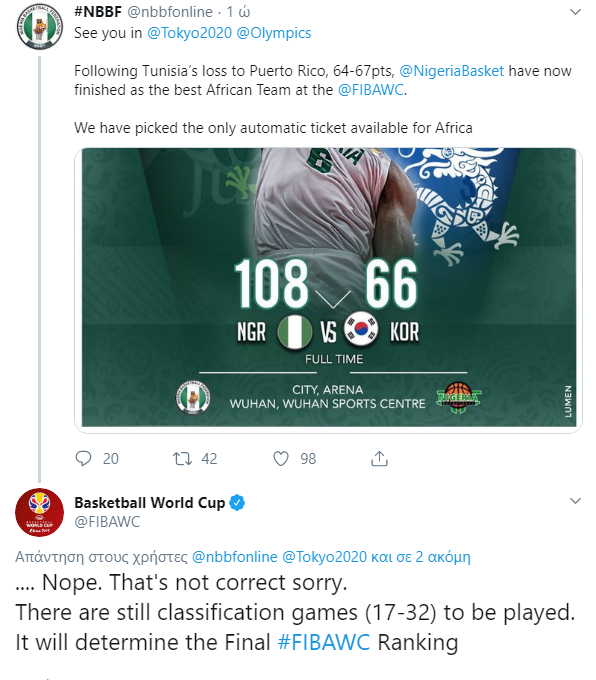Screen dimensions: 596x680
Task: Open the @Tokyo2020 mention in NBBF tweet
Action: (190, 33)
